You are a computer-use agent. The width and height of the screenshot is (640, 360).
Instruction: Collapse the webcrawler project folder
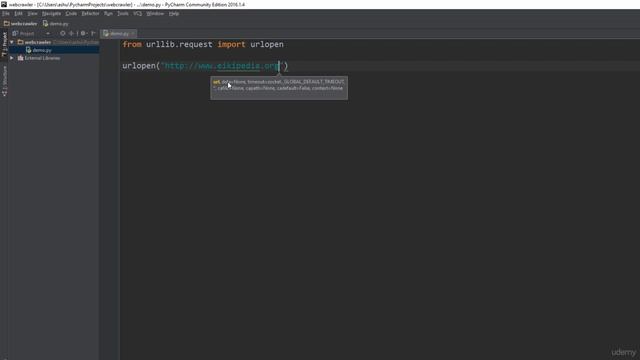(x=12, y=42)
